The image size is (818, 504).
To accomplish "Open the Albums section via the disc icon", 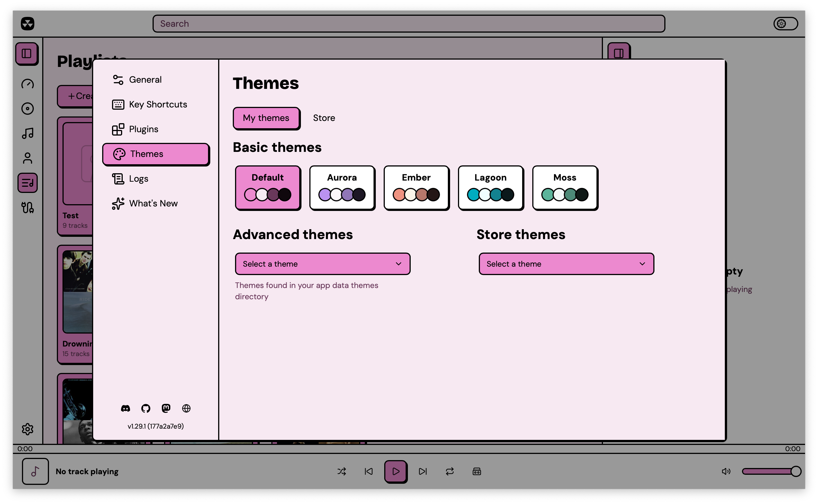I will tap(27, 108).
